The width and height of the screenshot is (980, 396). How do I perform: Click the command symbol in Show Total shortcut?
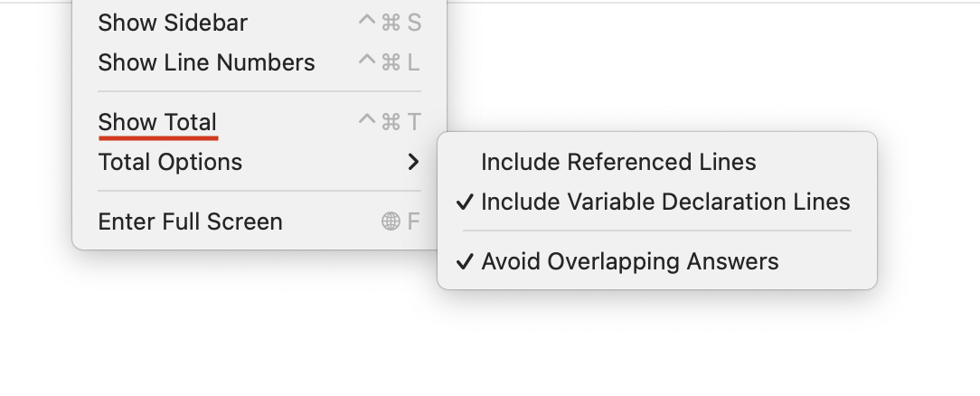pos(391,122)
